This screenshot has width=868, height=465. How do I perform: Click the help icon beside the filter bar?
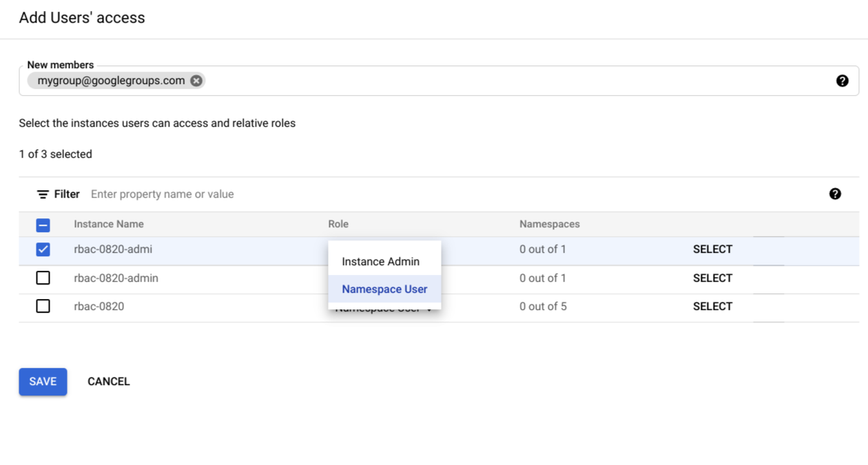point(835,194)
